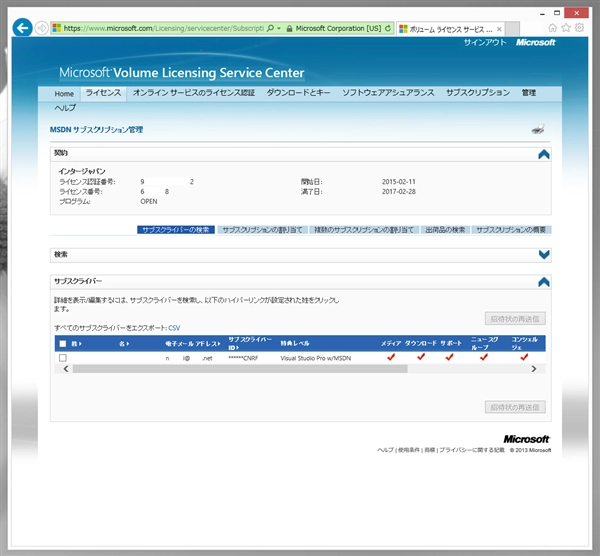
Task: Click the Microsoft logo in the page header
Action: pos(535,42)
